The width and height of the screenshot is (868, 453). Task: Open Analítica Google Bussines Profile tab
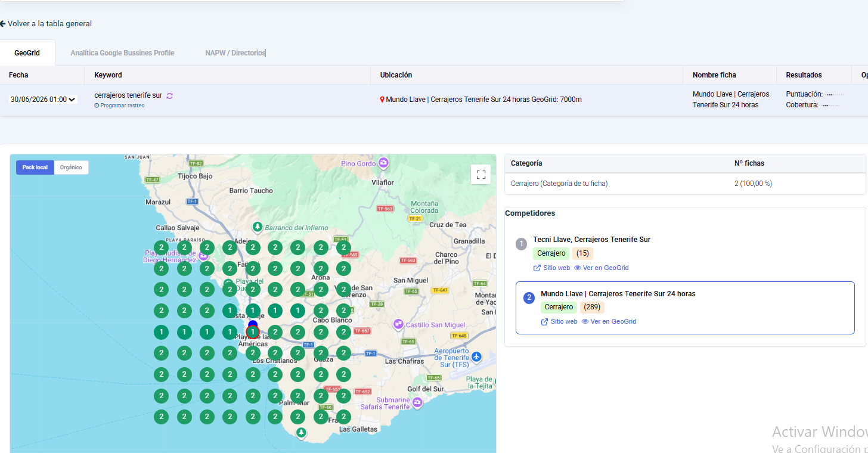coord(122,53)
